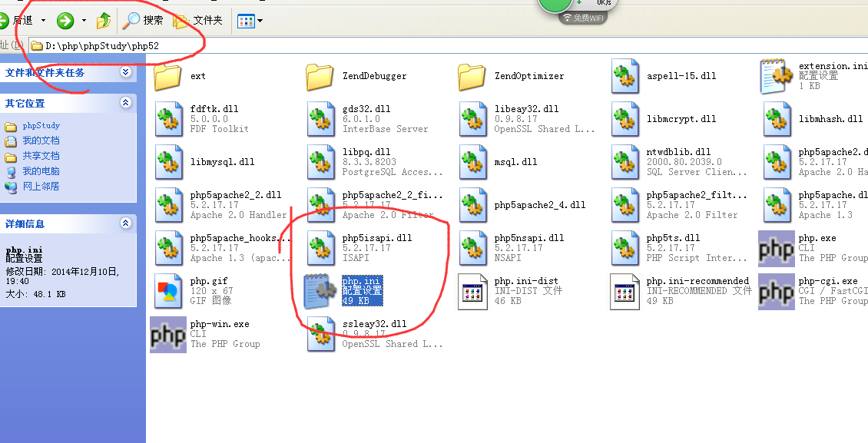Select the php-cgi.exe icon
Screen dimensions: 868x443
coord(776,292)
